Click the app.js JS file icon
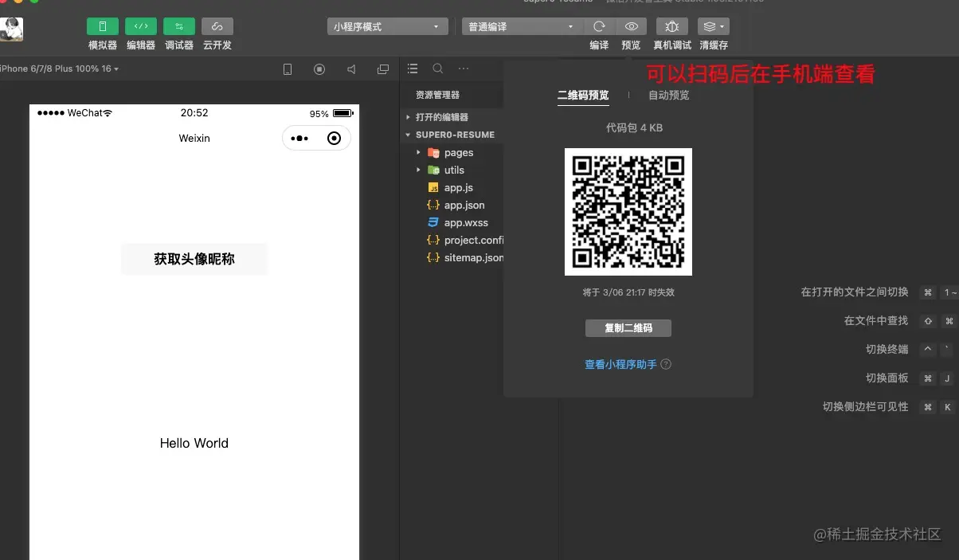This screenshot has width=959, height=560. [x=433, y=187]
